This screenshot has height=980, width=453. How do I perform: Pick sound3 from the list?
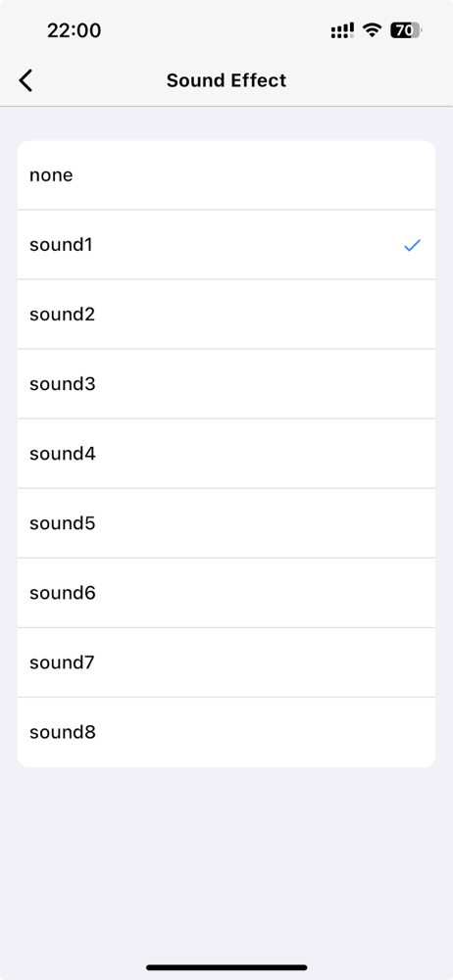click(x=226, y=384)
